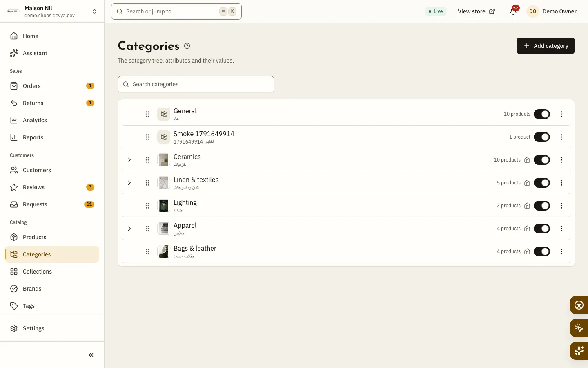Turn off Linen & textiles category
The width and height of the screenshot is (588, 368).
(542, 183)
